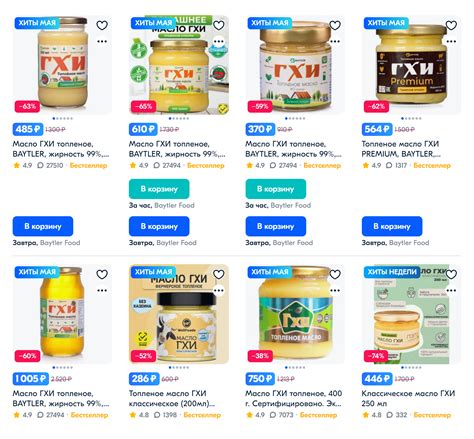Favorite the 610 ₽ homemade ghee product
The width and height of the screenshot is (474, 439).
click(218, 25)
